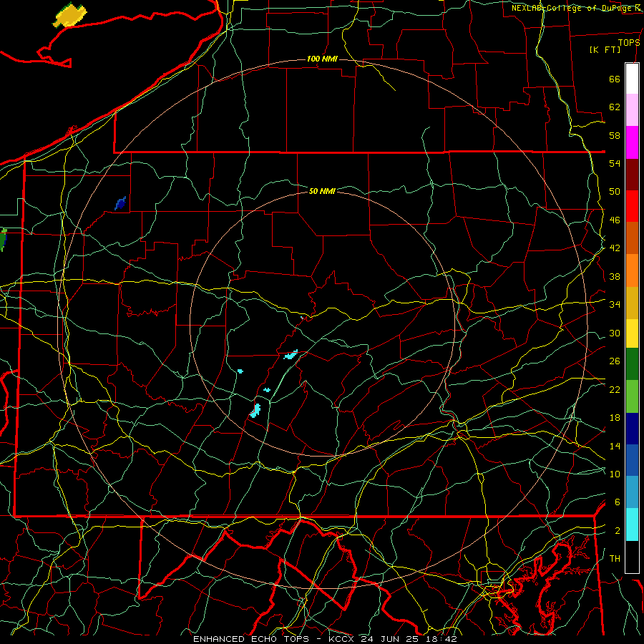
Task: Click the "14" legend value
Action: 615,446
